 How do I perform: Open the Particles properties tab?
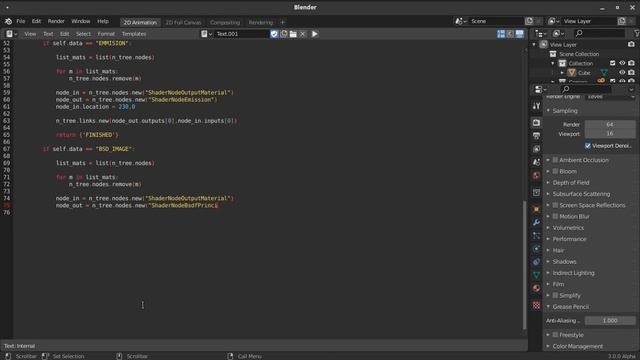click(536, 236)
